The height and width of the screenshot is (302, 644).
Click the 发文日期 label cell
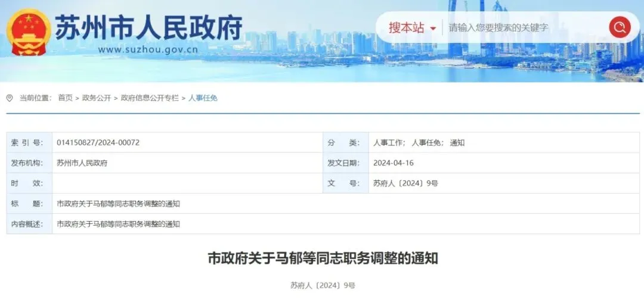346,163
